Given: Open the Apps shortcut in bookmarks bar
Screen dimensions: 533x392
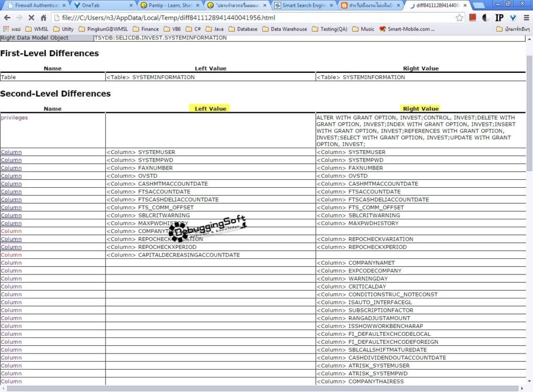Looking at the screenshot, I should click(11, 29).
